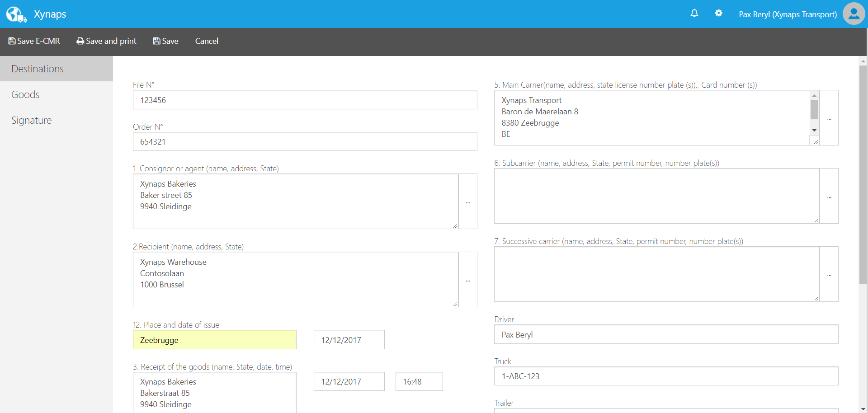
Task: Click the Save button
Action: coord(165,41)
